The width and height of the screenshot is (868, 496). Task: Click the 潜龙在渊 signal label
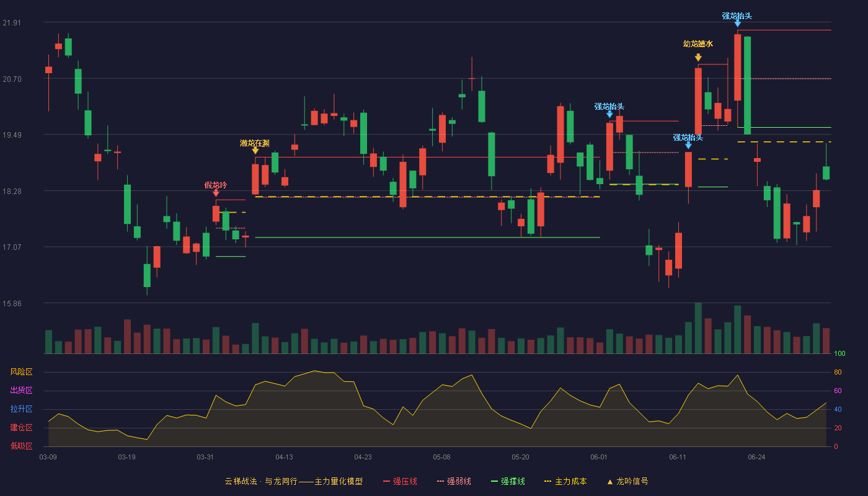(255, 143)
